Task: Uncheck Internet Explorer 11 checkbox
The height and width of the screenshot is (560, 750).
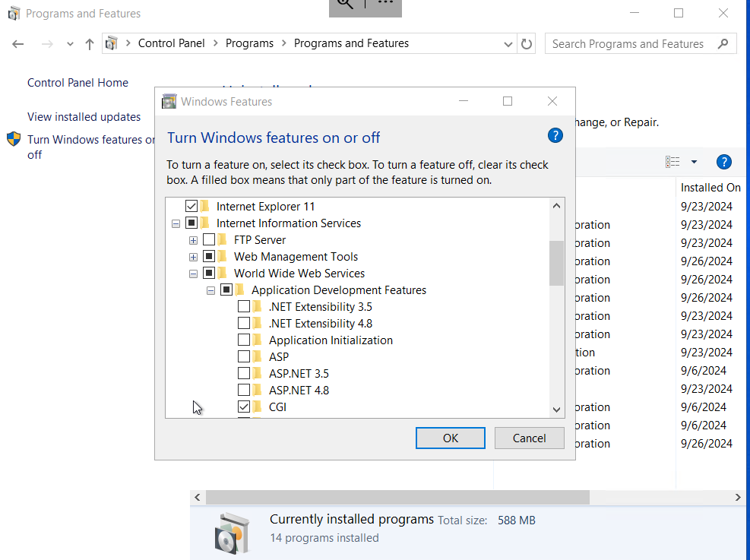Action: 191,206
